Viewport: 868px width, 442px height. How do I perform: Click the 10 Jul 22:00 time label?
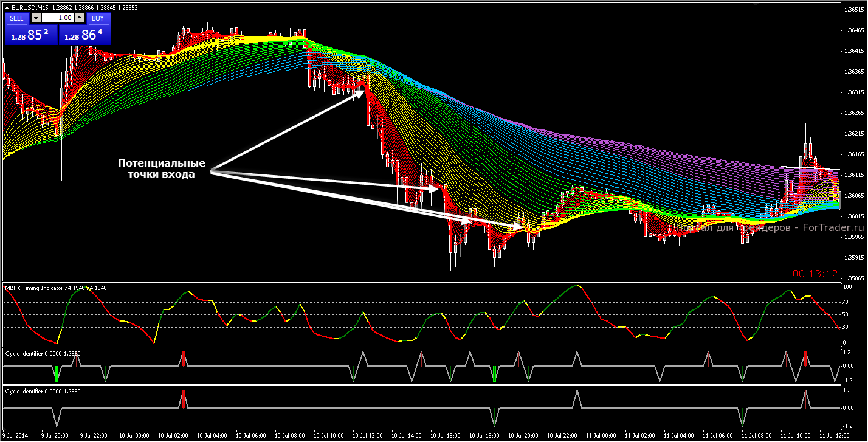[562, 436]
